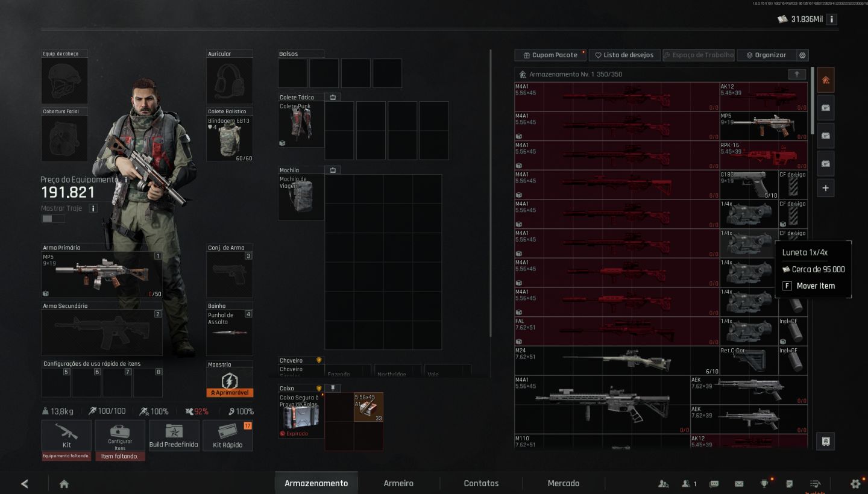Open Lista de desejos
The image size is (868, 494).
pos(624,55)
